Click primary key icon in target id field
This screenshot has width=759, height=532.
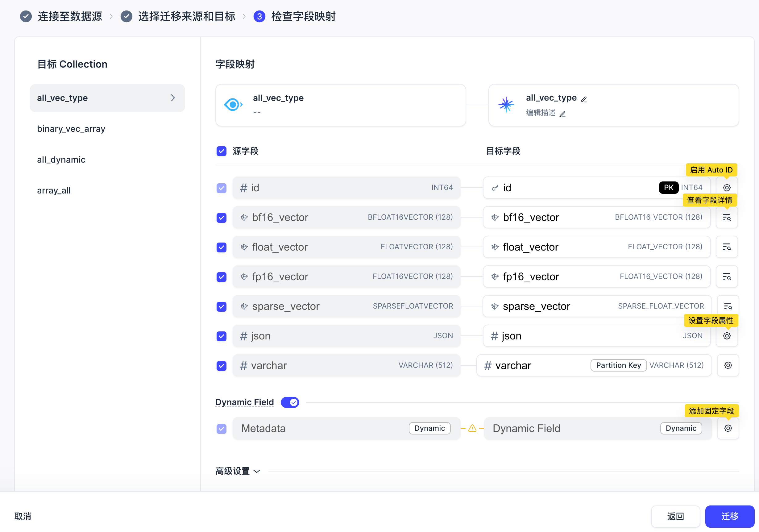[x=495, y=188]
